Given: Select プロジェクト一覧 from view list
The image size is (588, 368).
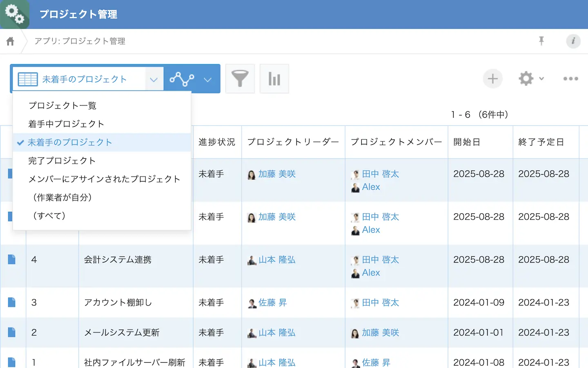Looking at the screenshot, I should pyautogui.click(x=62, y=105).
